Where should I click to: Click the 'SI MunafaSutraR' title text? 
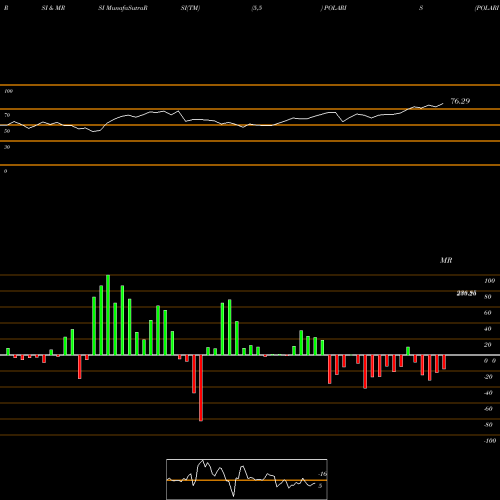pyautogui.click(x=123, y=8)
